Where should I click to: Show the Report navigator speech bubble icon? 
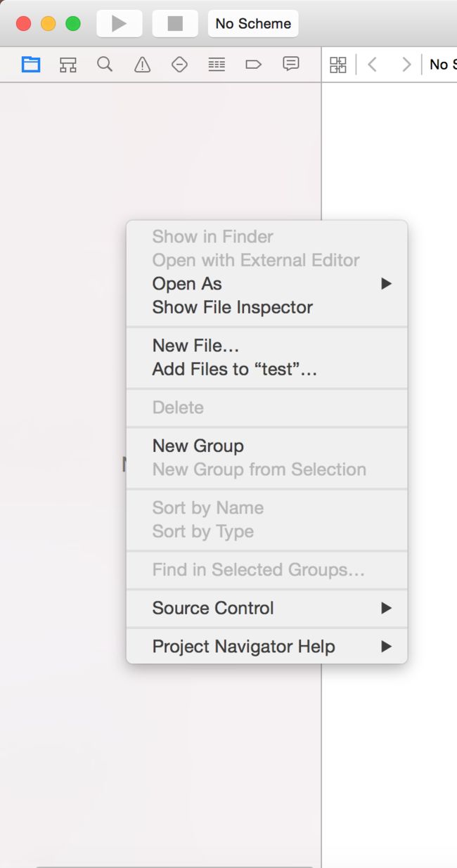(x=290, y=64)
